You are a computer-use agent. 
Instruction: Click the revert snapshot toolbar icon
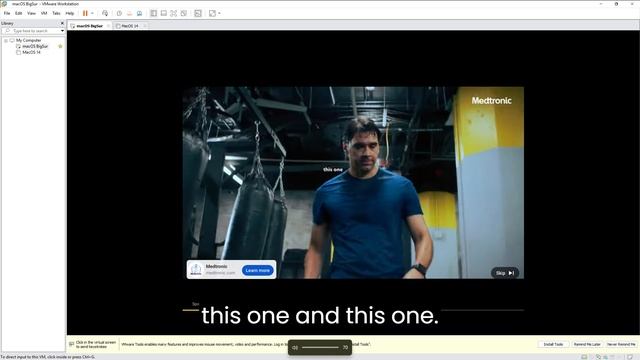(x=129, y=13)
